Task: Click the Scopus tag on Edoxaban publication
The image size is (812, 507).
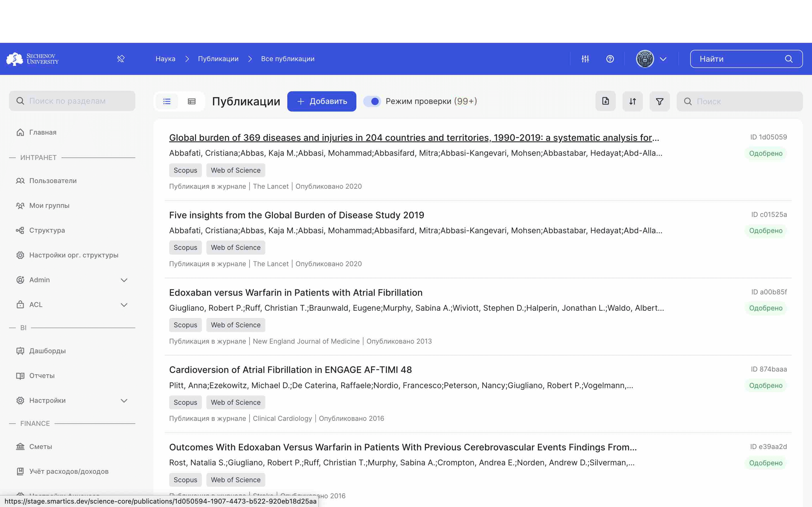Action: tap(185, 325)
